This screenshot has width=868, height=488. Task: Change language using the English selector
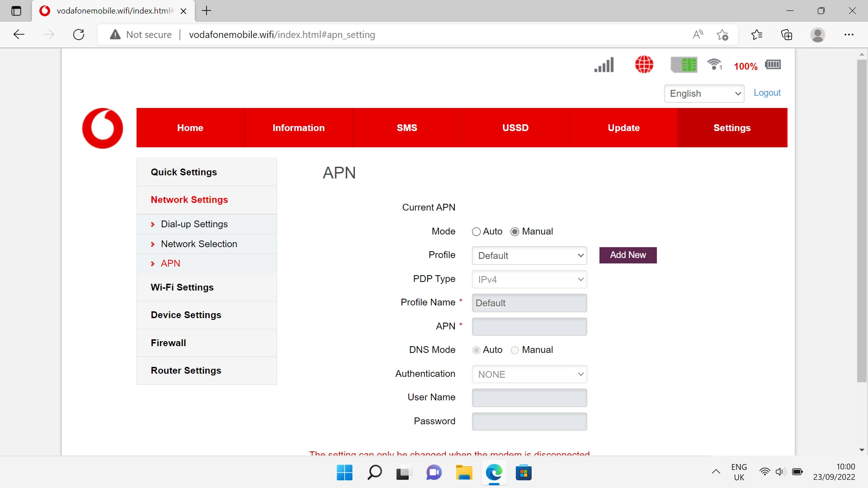704,94
